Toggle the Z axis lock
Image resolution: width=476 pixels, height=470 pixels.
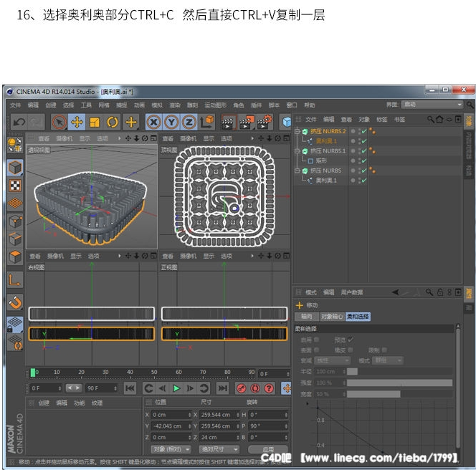[x=189, y=122]
